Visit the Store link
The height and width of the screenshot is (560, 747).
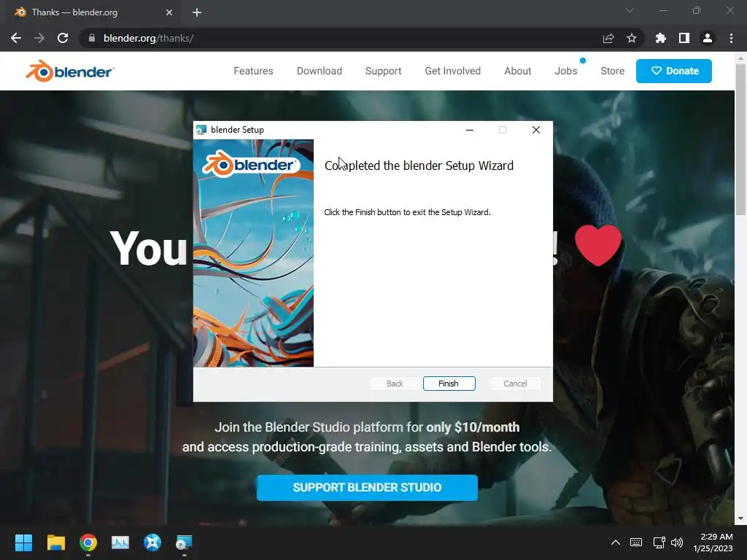tap(612, 71)
